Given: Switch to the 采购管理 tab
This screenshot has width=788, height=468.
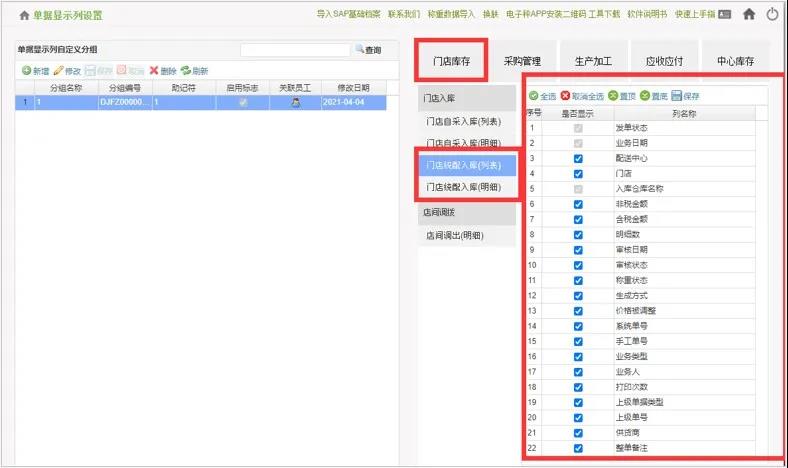Looking at the screenshot, I should click(x=522, y=61).
